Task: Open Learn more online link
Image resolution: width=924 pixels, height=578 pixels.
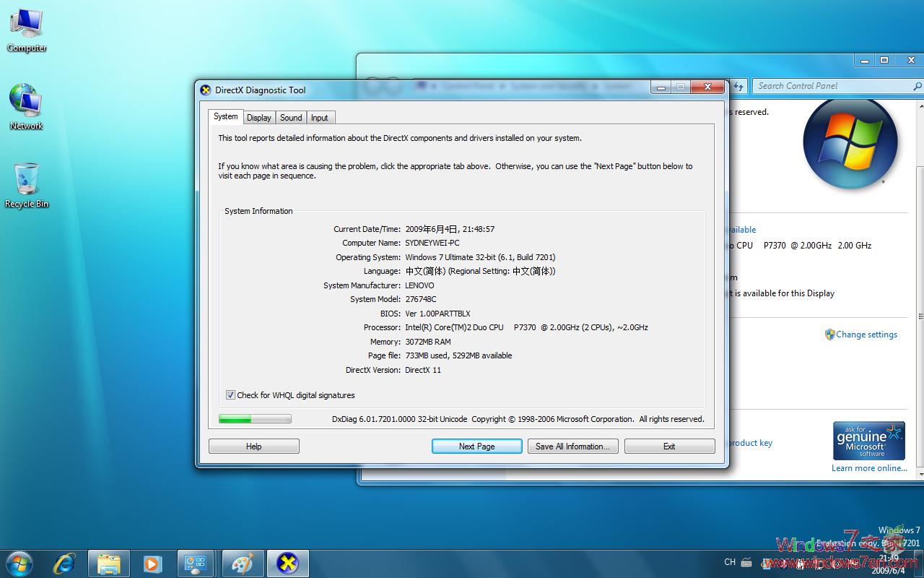Action: [869, 468]
